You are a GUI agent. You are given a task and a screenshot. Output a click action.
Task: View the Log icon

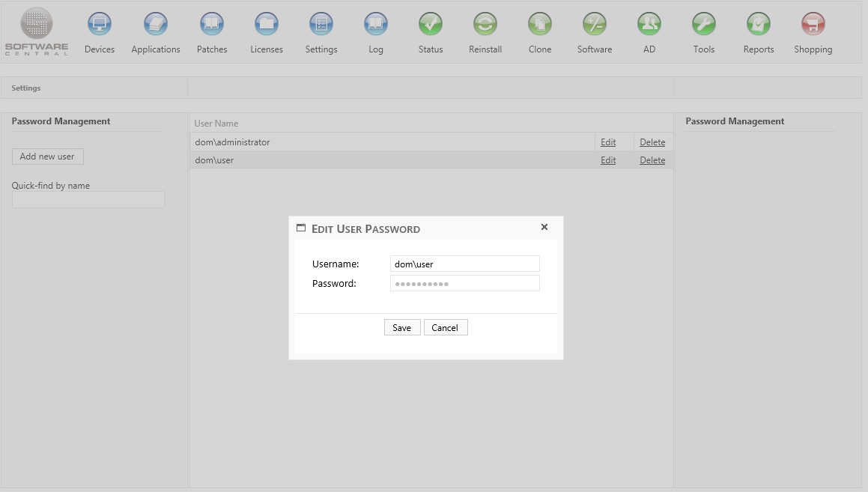click(x=376, y=24)
